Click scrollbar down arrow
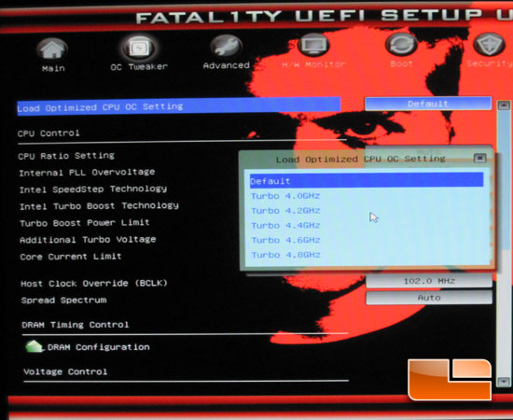The width and height of the screenshot is (513, 420). (503, 382)
